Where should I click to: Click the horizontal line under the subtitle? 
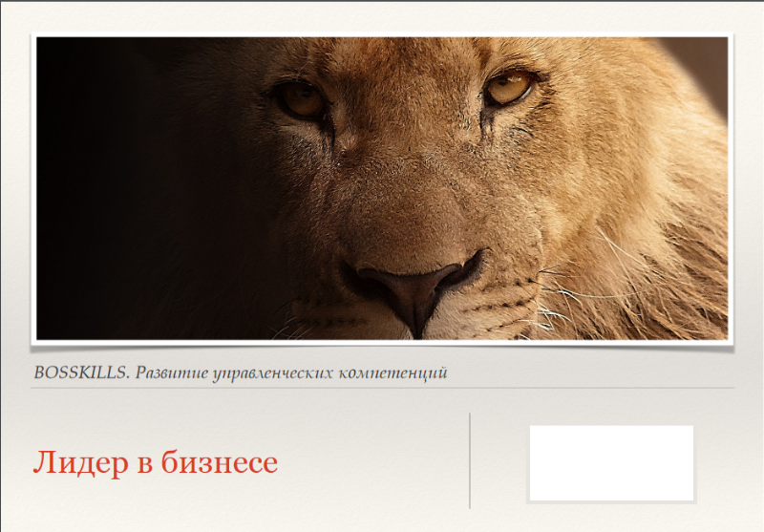[382, 389]
